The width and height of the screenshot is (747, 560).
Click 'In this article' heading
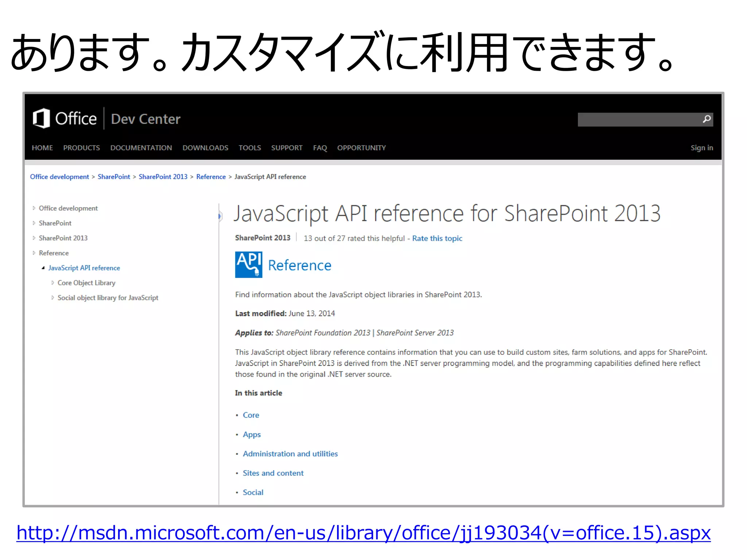pos(259,393)
